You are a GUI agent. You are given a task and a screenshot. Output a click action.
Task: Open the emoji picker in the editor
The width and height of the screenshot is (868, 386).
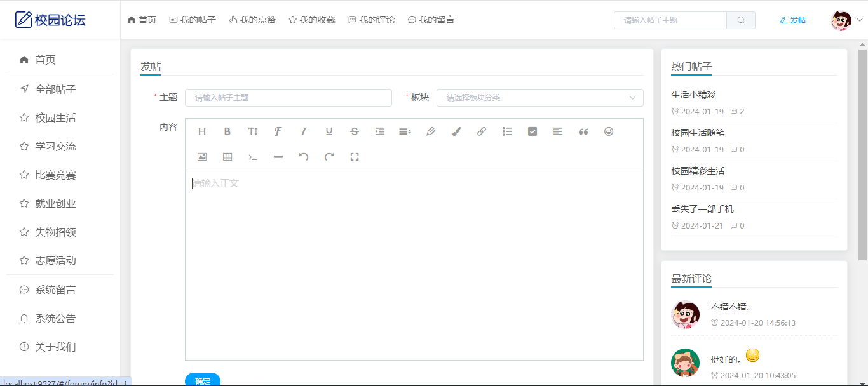pyautogui.click(x=609, y=131)
